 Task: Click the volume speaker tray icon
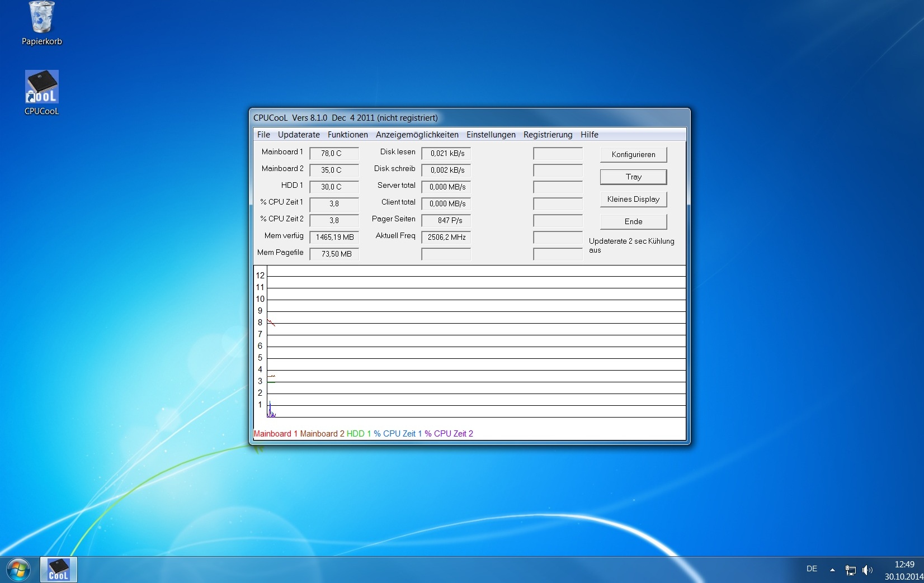click(867, 570)
